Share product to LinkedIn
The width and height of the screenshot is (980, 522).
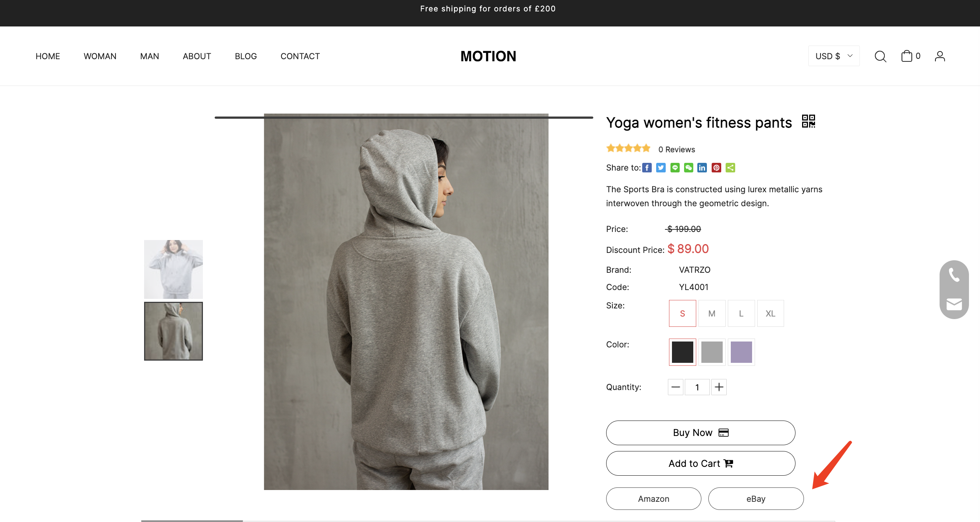point(702,168)
